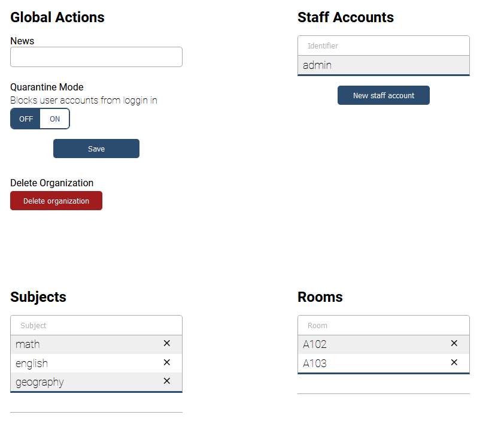Remove room A103 from the list

point(454,362)
